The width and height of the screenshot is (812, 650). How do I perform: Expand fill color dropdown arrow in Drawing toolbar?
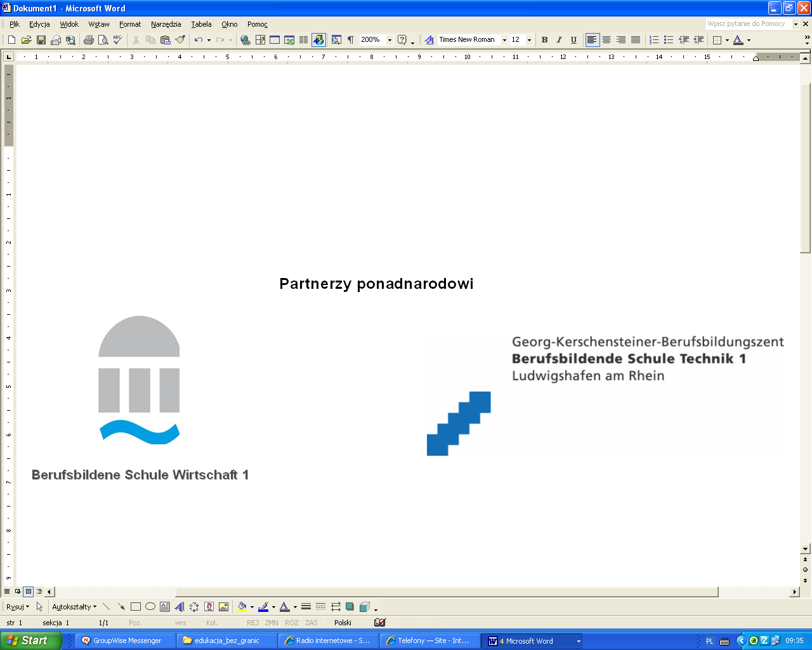pyautogui.click(x=252, y=607)
